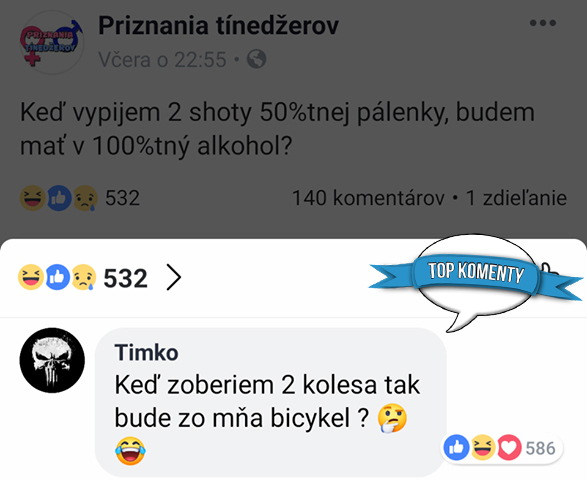Click the sad reaction emoji on dimmed post
This screenshot has width=587, height=480.
(x=85, y=198)
